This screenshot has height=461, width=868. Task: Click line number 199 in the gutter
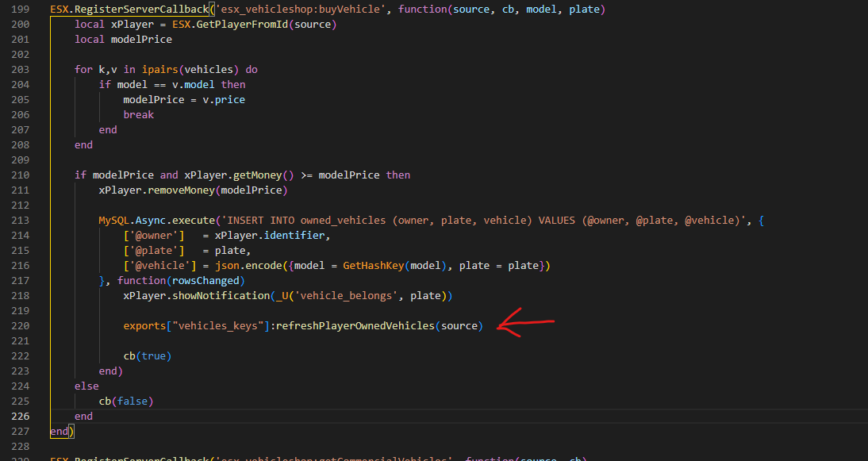click(20, 9)
